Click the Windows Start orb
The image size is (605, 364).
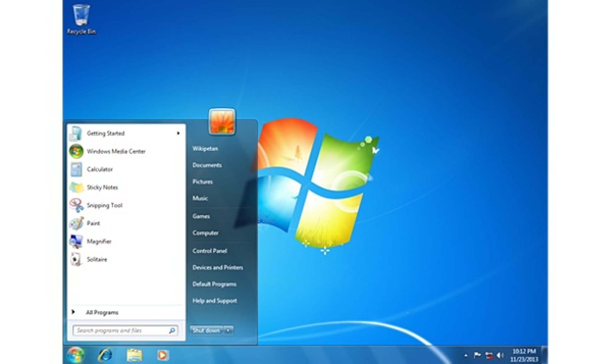click(76, 355)
